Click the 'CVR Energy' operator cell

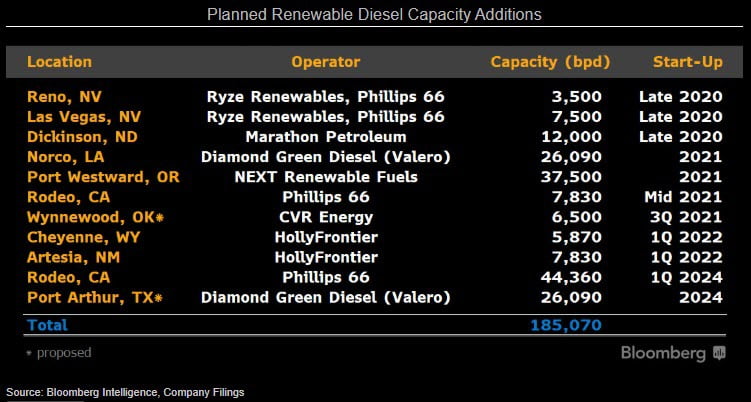tap(326, 218)
